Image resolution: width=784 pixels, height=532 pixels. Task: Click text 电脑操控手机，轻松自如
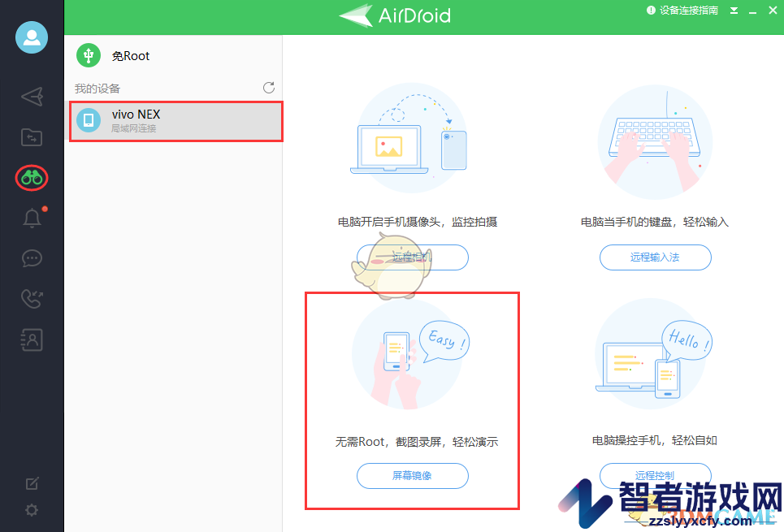(x=655, y=440)
